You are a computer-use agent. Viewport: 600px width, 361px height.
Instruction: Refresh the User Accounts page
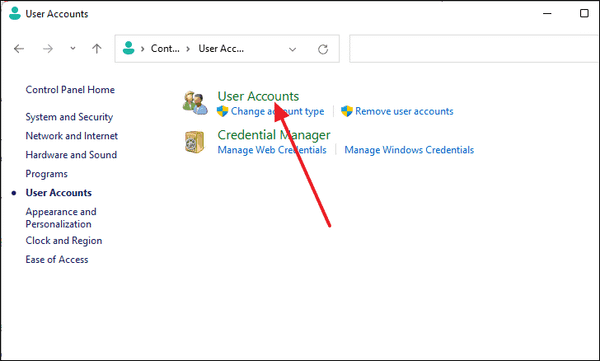323,49
